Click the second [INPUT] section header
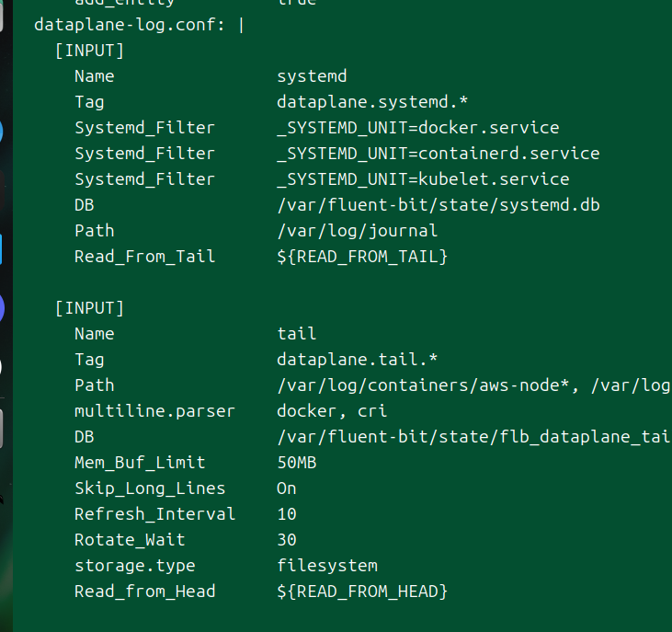Image resolution: width=672 pixels, height=632 pixels. click(x=89, y=308)
